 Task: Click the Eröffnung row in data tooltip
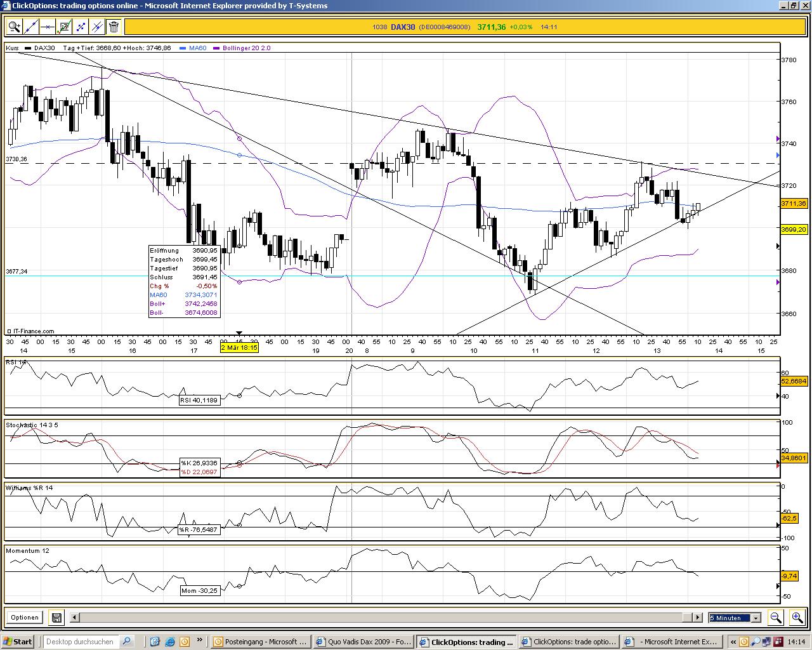(183, 251)
